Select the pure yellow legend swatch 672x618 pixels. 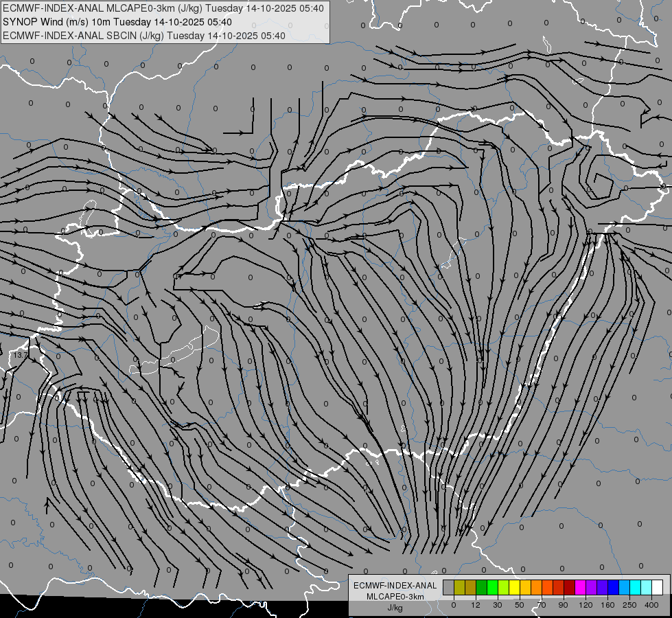(x=514, y=587)
